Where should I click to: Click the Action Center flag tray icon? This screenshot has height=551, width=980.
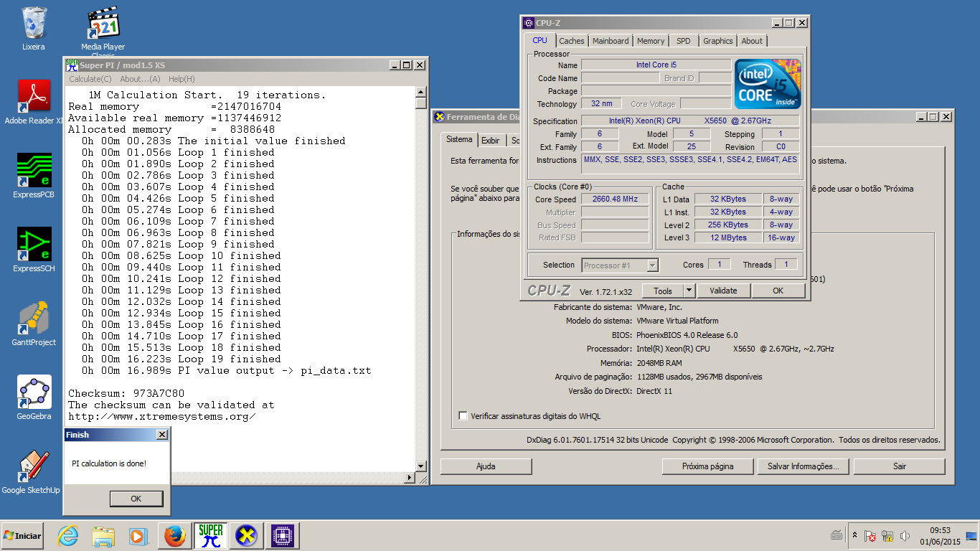870,535
